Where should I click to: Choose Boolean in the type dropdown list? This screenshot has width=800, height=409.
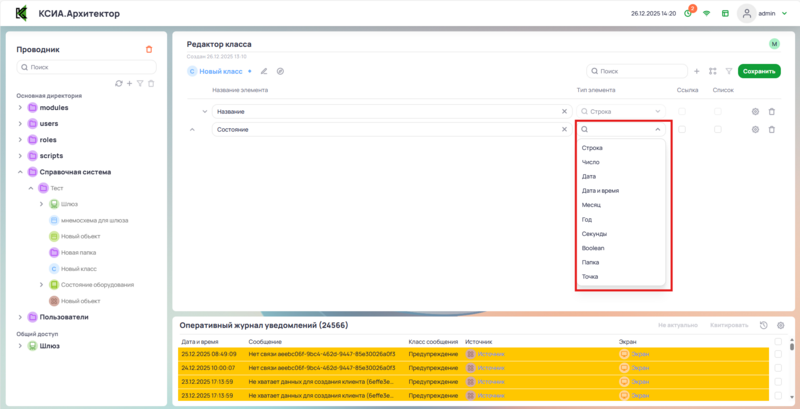coord(594,247)
